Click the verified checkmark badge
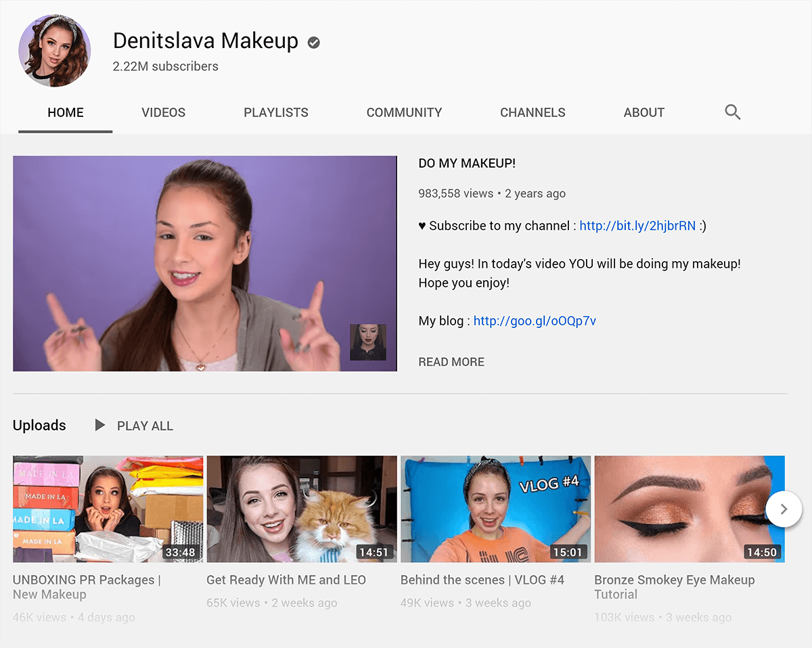Image resolution: width=812 pixels, height=648 pixels. click(313, 43)
